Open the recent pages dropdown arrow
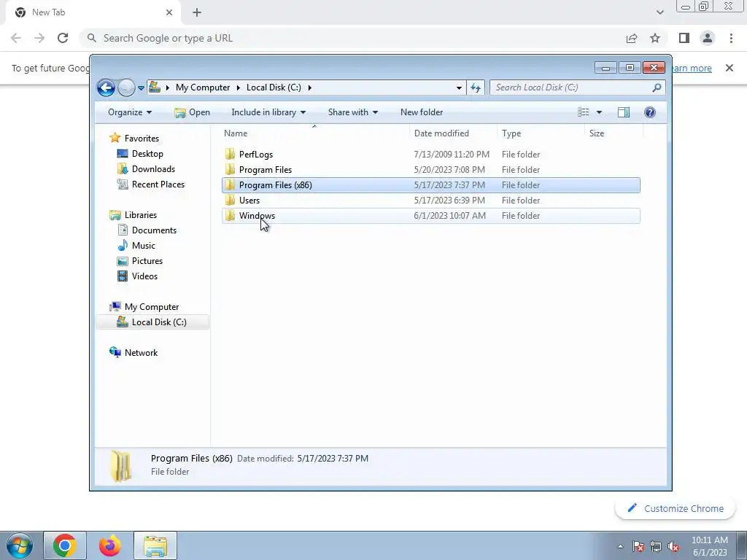This screenshot has height=560, width=747. (x=141, y=87)
